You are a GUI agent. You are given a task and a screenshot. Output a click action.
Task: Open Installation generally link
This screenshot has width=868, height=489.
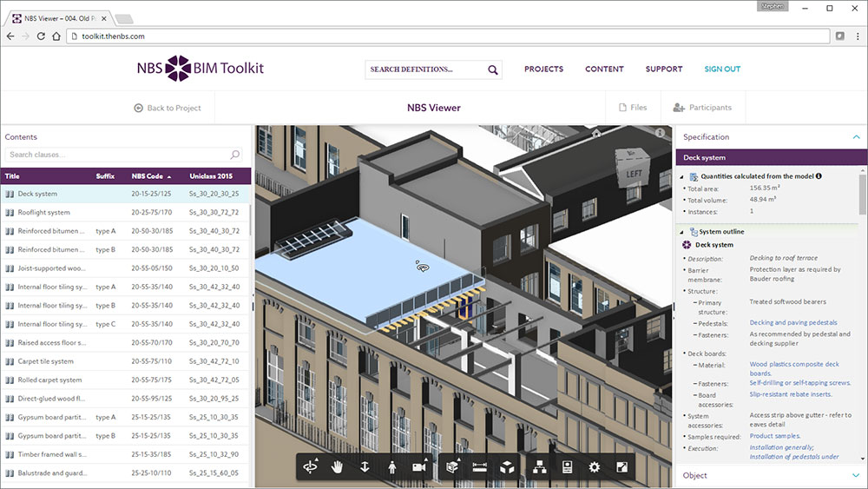click(782, 447)
